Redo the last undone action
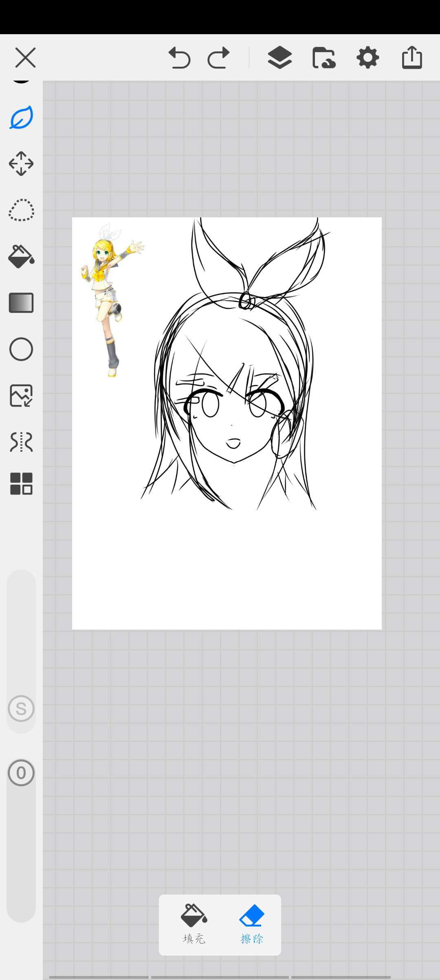Viewport: 440px width, 980px height. pos(219,58)
